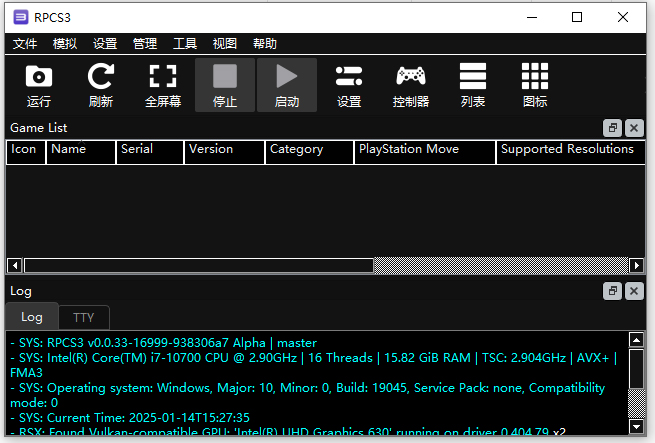
Task: Click the Intel Core i7-10700 log line
Action: (x=314, y=365)
